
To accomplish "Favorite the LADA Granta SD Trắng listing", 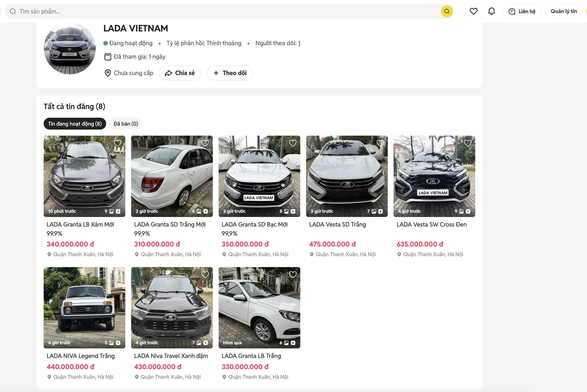I will tap(205, 143).
